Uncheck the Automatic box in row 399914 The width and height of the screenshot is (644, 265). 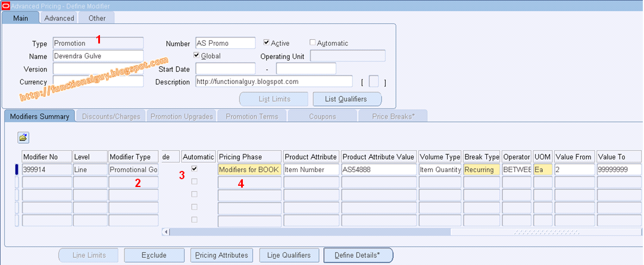[x=195, y=169]
